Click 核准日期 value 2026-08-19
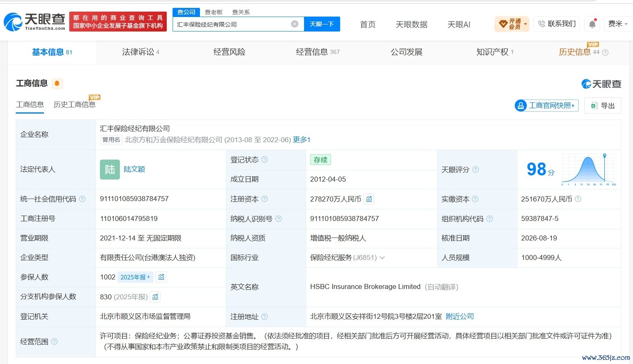Screen dimensions: 633x364 tap(539, 238)
